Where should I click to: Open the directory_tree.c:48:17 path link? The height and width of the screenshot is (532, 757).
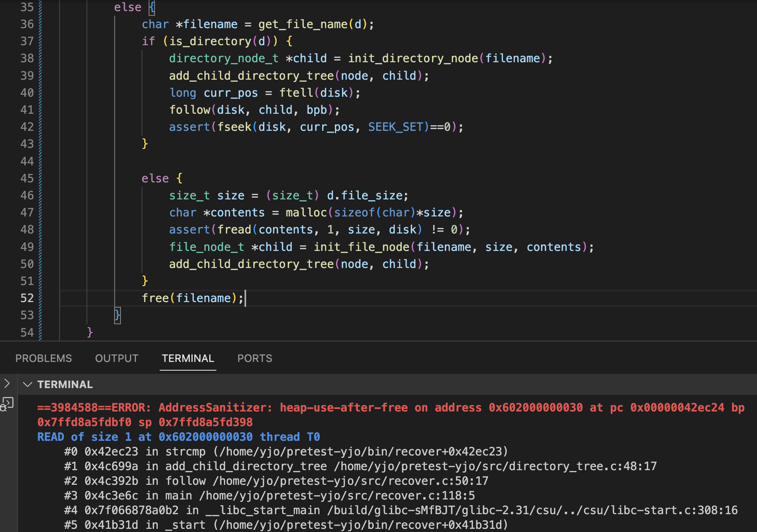coord(495,466)
